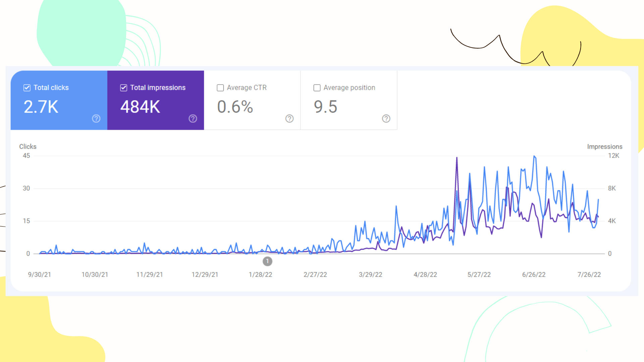Uncheck the Total impressions checkbox

[x=123, y=88]
